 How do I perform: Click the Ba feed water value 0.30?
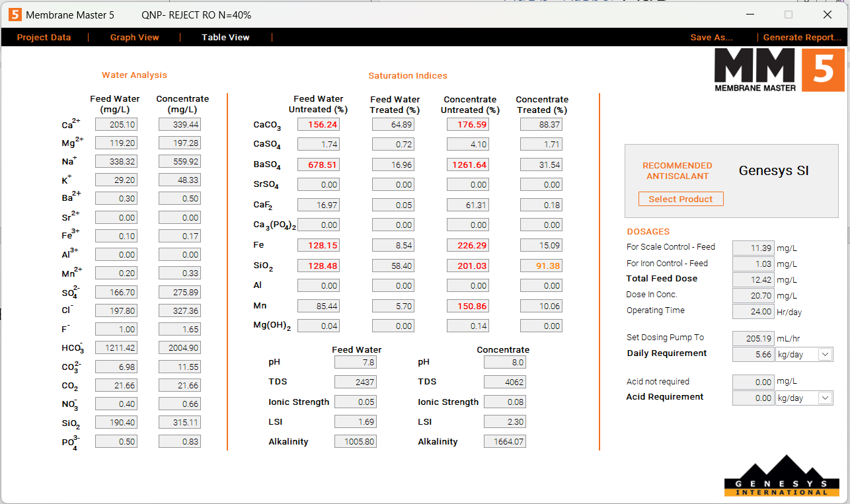[x=116, y=198]
